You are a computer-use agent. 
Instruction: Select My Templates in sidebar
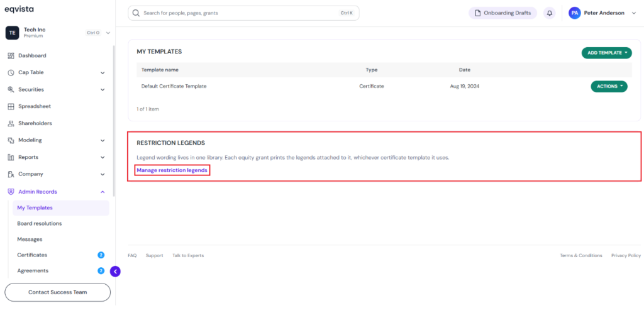(61, 208)
